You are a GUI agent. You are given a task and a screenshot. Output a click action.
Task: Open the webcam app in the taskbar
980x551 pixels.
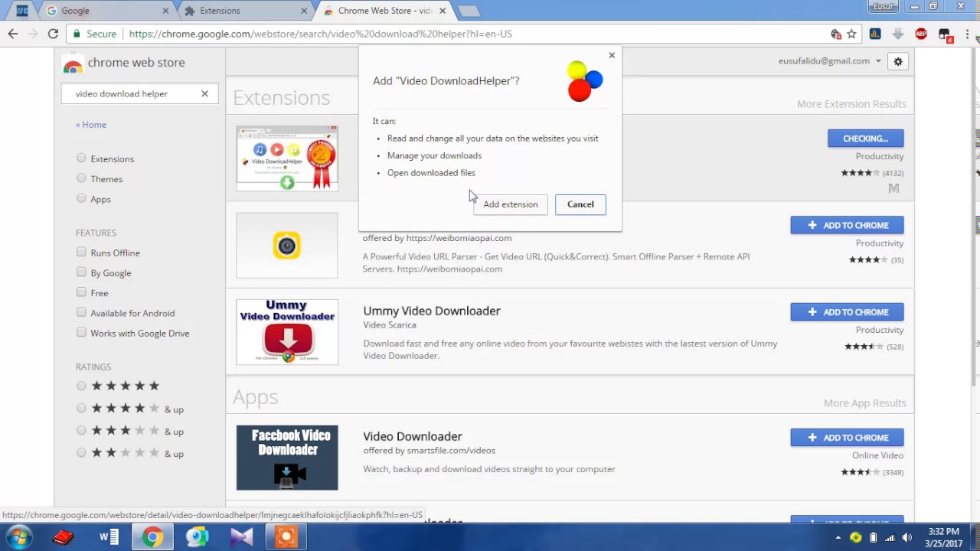tap(197, 537)
